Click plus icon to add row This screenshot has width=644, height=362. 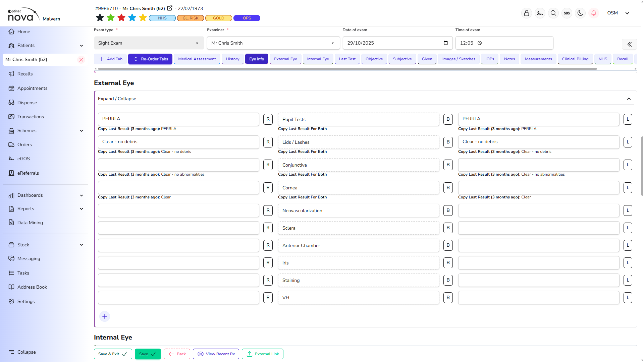point(105,316)
